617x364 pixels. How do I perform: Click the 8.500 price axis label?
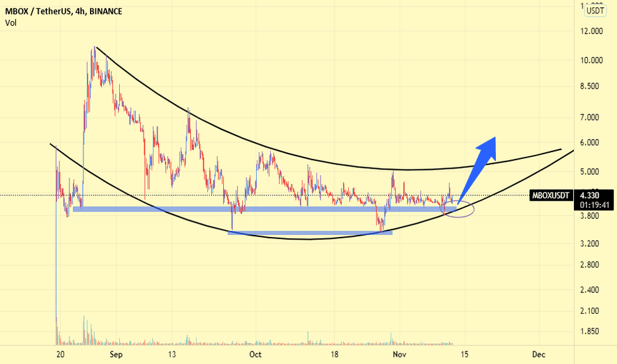[x=589, y=86]
